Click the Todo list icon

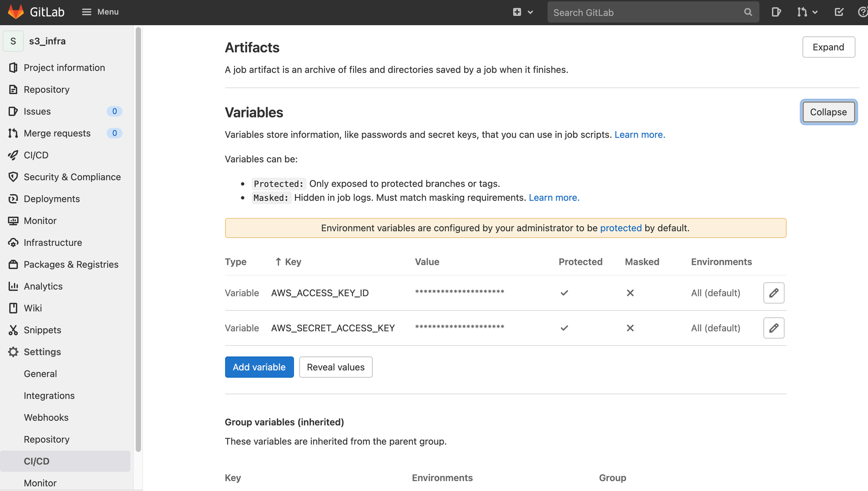[x=839, y=12]
